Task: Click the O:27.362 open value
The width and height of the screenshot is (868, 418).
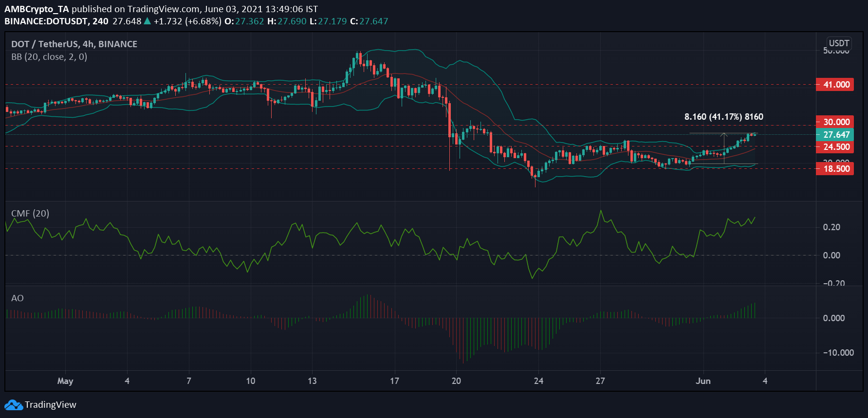Action: [x=244, y=21]
